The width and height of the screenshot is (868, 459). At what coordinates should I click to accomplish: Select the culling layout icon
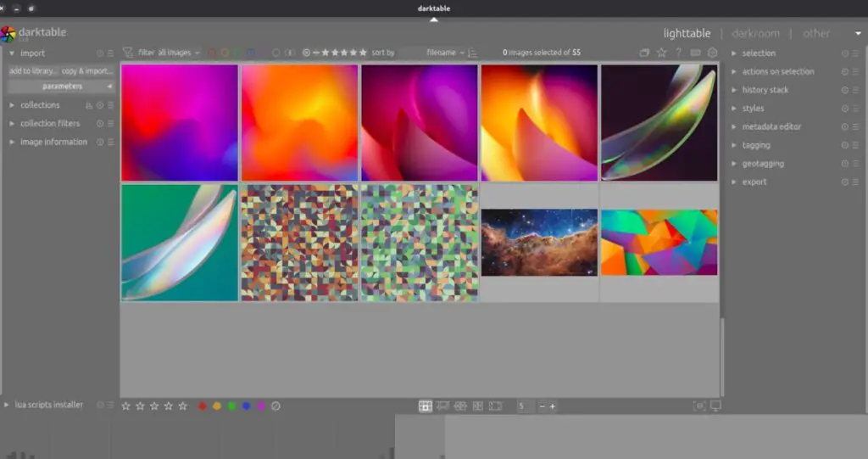460,406
